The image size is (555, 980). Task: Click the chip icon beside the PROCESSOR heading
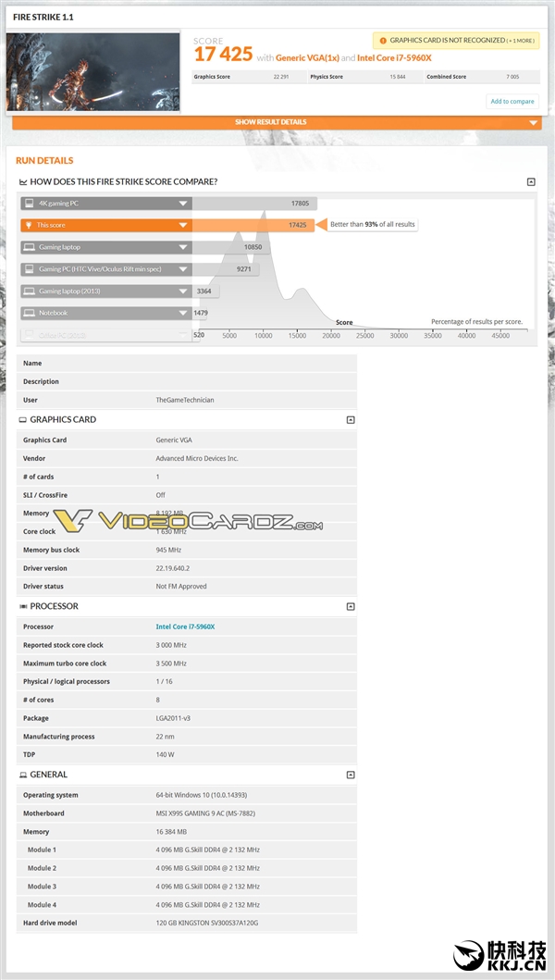[23, 606]
